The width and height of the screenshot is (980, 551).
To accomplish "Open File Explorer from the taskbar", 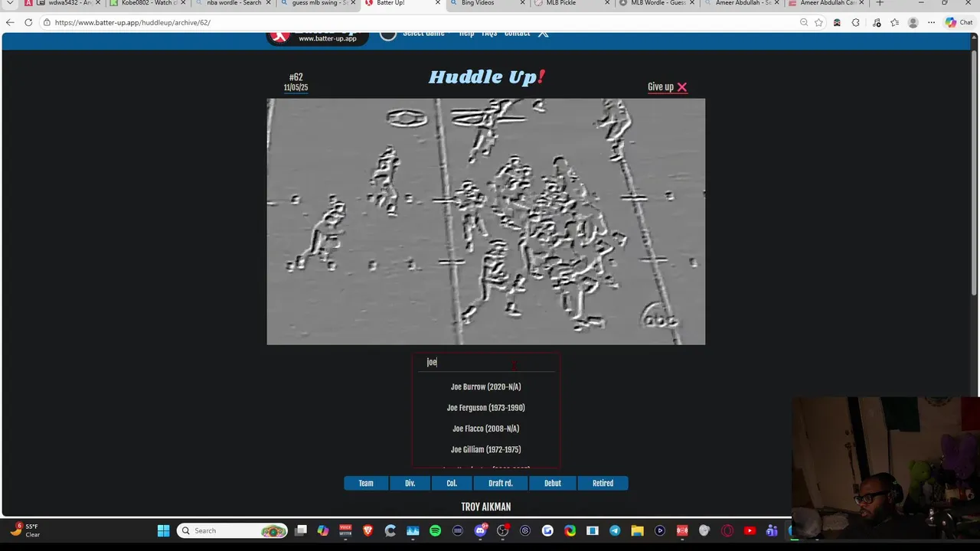I will click(637, 530).
